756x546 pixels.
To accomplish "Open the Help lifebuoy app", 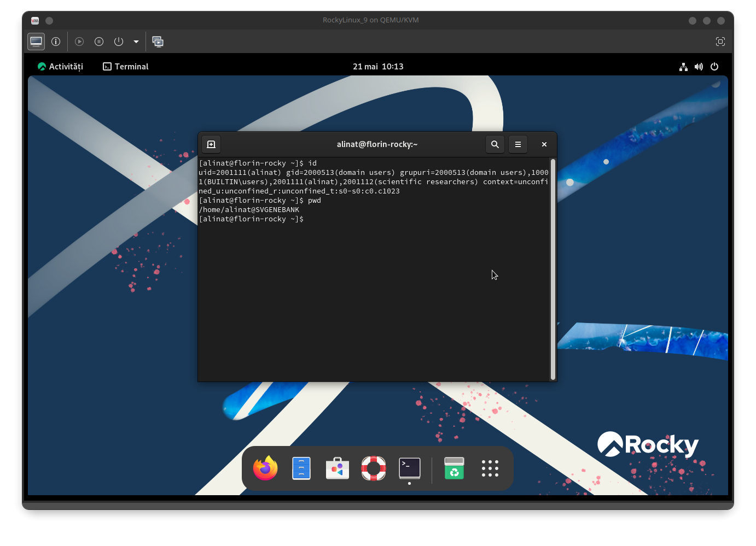I will coord(374,468).
